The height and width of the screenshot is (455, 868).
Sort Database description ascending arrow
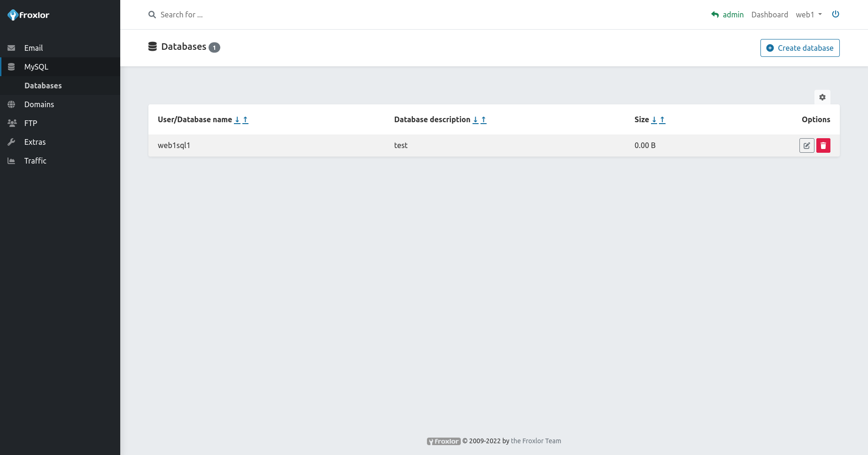483,120
